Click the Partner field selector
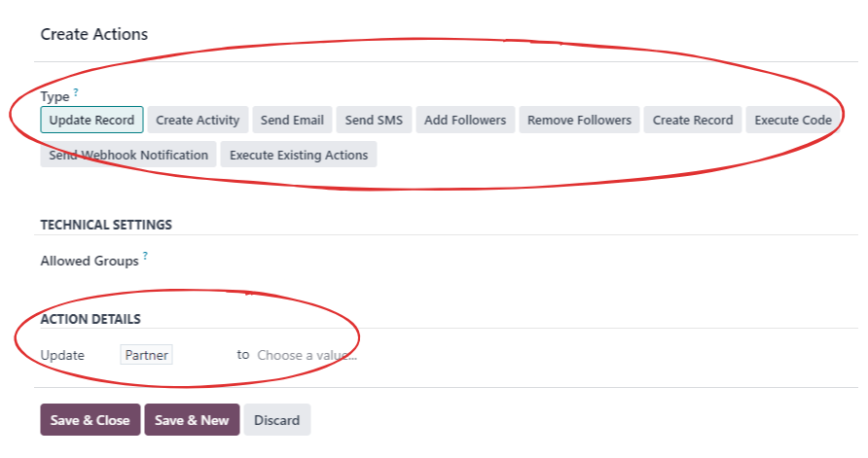This screenshot has height=458, width=868. [x=146, y=355]
